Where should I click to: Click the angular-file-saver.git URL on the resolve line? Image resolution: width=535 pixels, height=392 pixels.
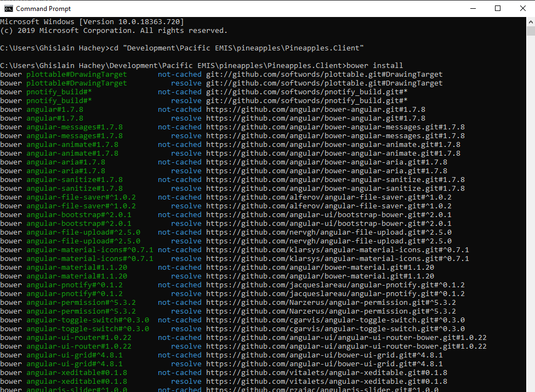coord(328,206)
